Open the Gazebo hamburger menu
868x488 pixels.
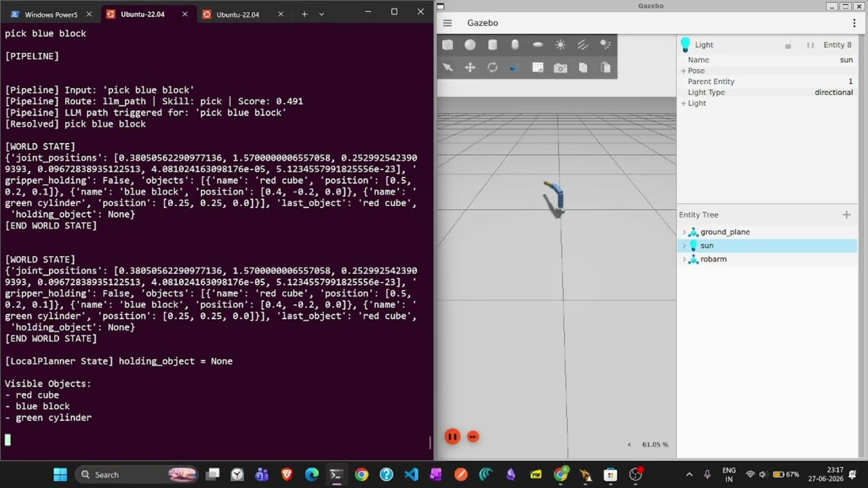pos(448,23)
